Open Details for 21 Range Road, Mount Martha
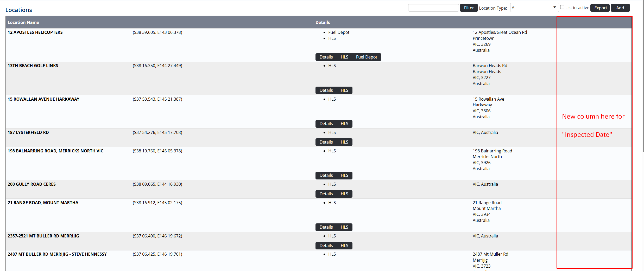 coord(326,227)
